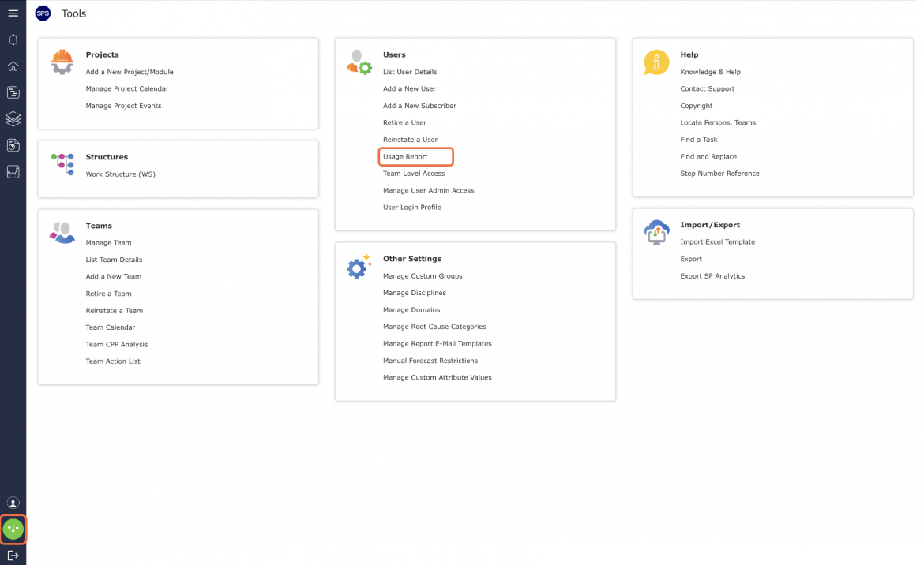
Task: Open Locate Persons, Teams
Action: coord(718,122)
